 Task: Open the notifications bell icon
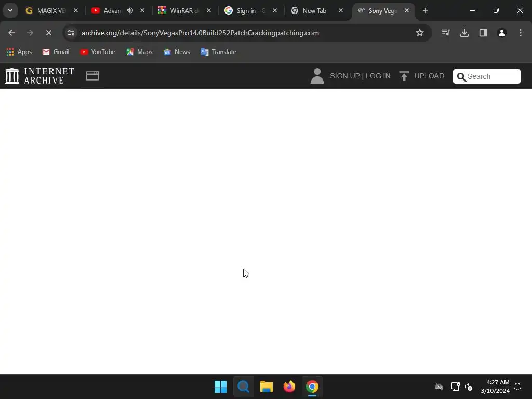click(517, 387)
